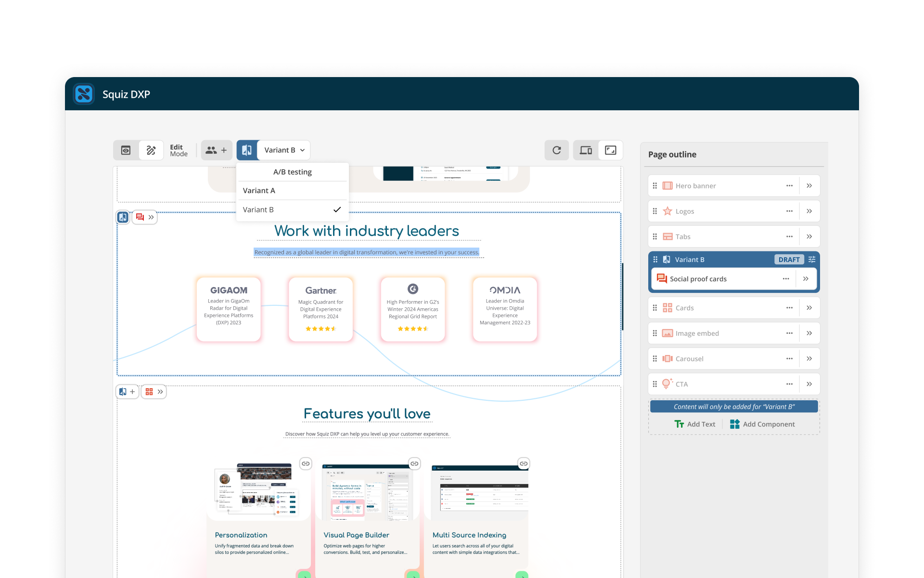Open options menu for Logos item
The image size is (924, 578).
click(789, 211)
